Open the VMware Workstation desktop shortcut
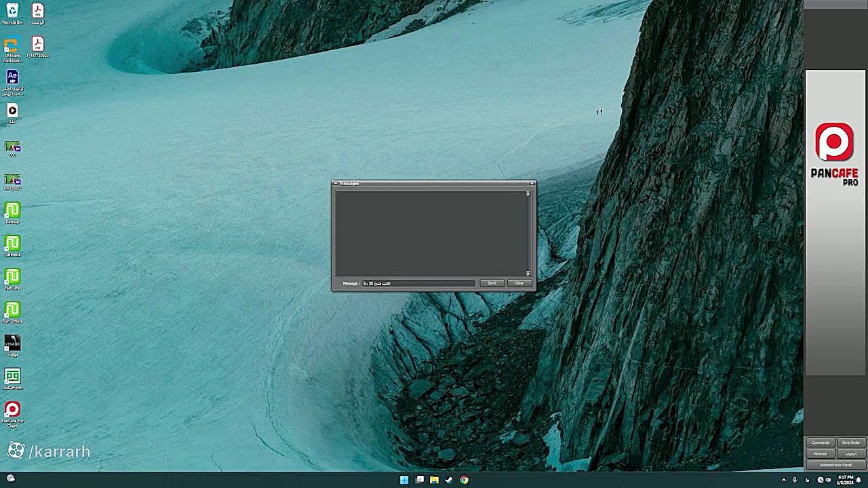 click(x=12, y=50)
